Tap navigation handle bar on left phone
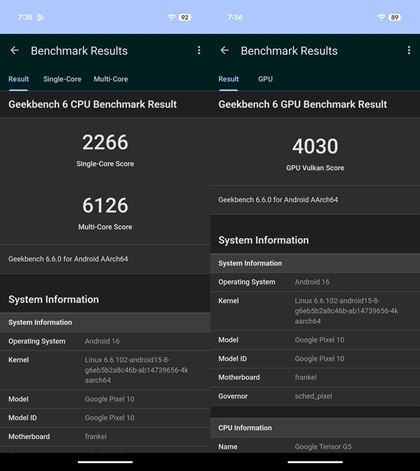Image resolution: width=420 pixels, height=471 pixels. tap(105, 462)
